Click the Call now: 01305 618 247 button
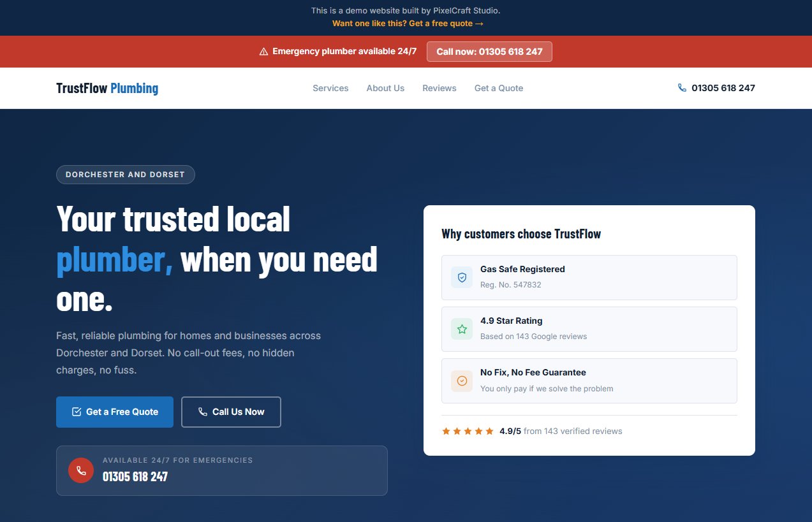This screenshot has height=522, width=812. 489,51
